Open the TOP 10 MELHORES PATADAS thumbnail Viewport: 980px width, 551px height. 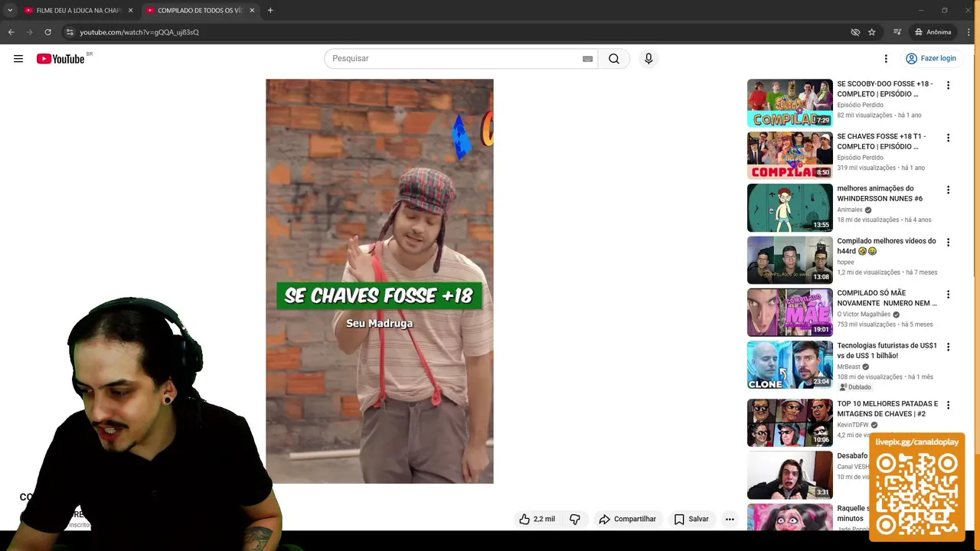789,422
